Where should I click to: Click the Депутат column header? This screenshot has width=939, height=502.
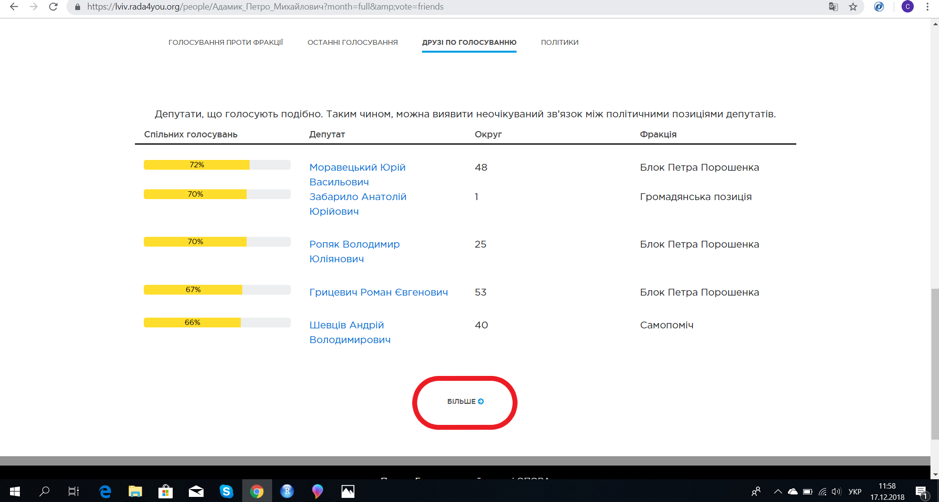pyautogui.click(x=327, y=134)
